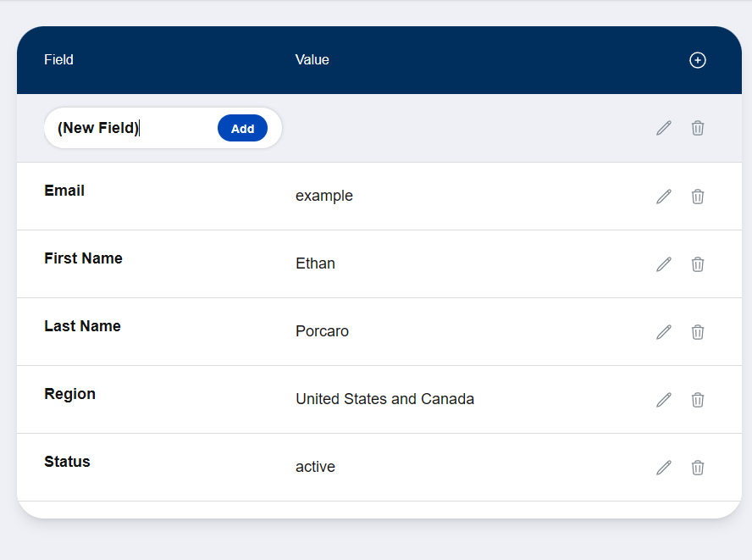Screen dimensions: 752x560
Task: Delete the First Name field
Action: (697, 263)
